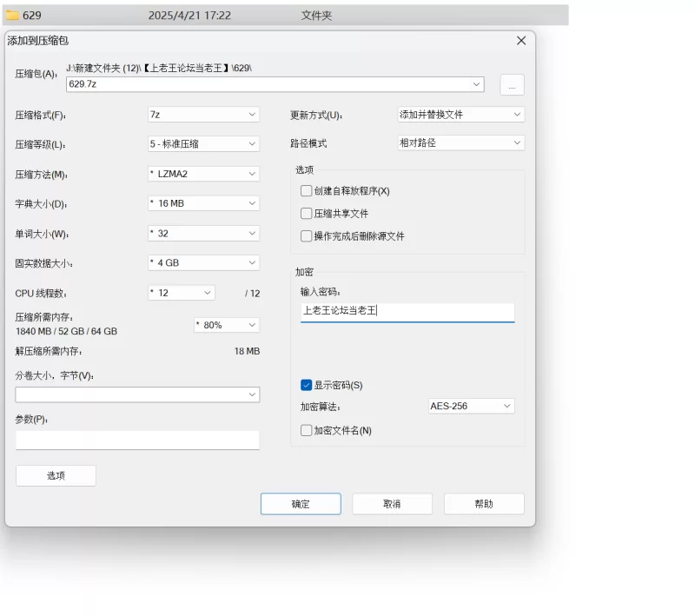This screenshot has width=695, height=616.
Task: Click the 629 folder icon in file list
Action: coord(12,16)
